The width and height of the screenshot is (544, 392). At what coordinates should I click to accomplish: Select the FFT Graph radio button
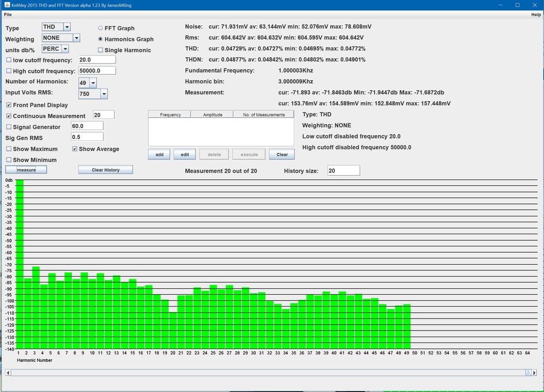(101, 28)
